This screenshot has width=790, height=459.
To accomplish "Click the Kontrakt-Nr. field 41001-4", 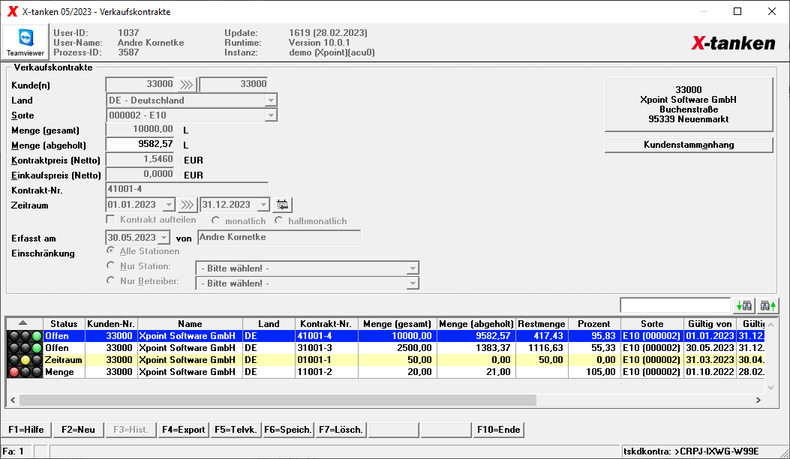I will (x=186, y=189).
